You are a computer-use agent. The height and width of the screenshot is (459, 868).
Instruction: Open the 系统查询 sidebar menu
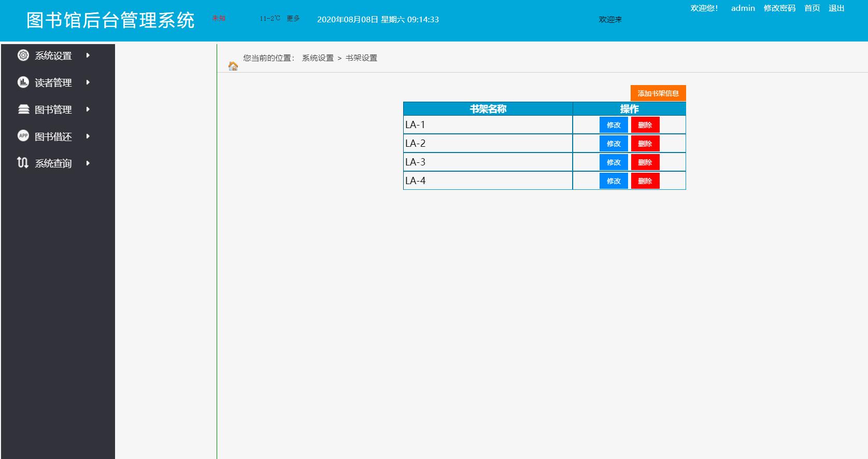pos(53,163)
